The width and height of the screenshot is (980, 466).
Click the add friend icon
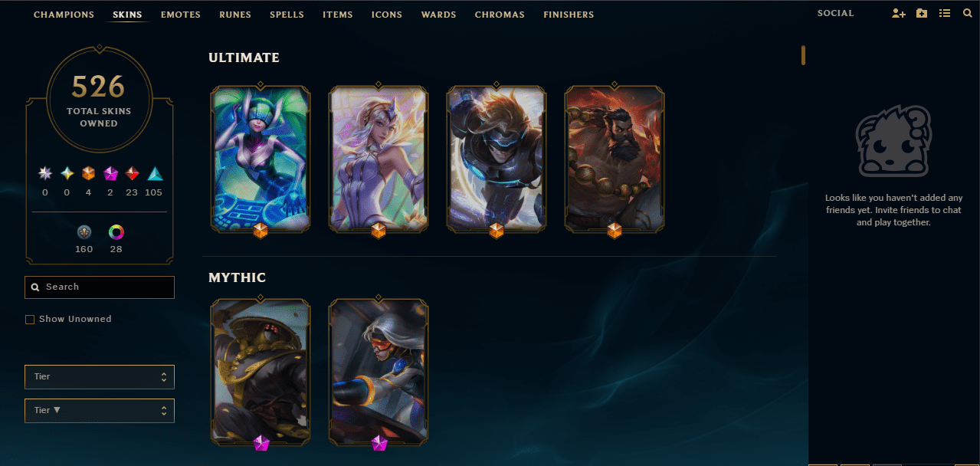[899, 14]
